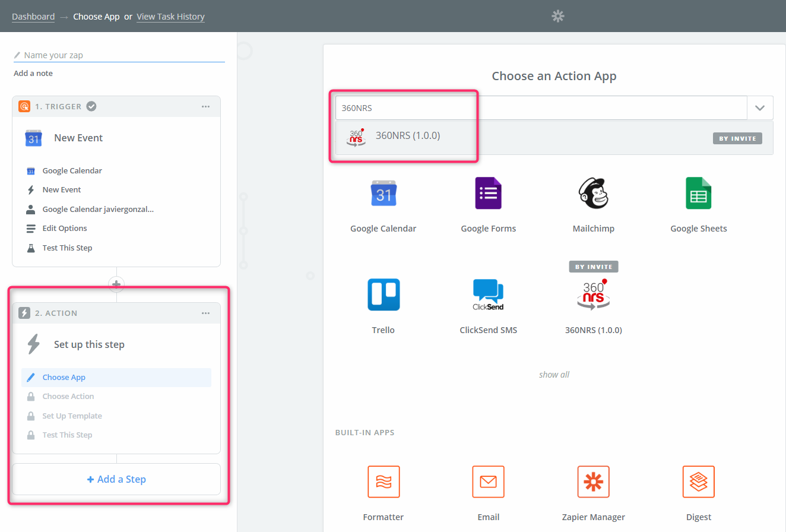This screenshot has width=786, height=532.
Task: Click the Add a Step button
Action: [116, 479]
